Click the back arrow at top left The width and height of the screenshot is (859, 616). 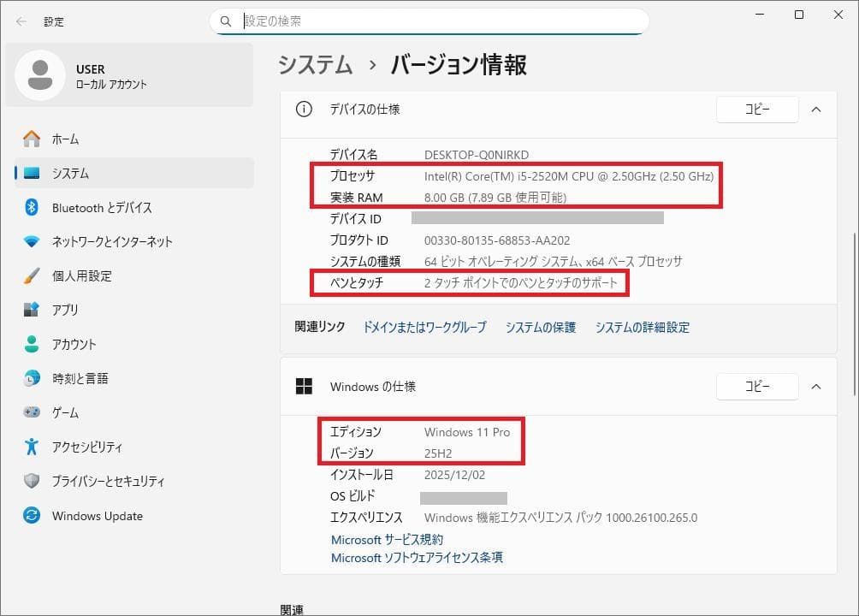pos(19,21)
